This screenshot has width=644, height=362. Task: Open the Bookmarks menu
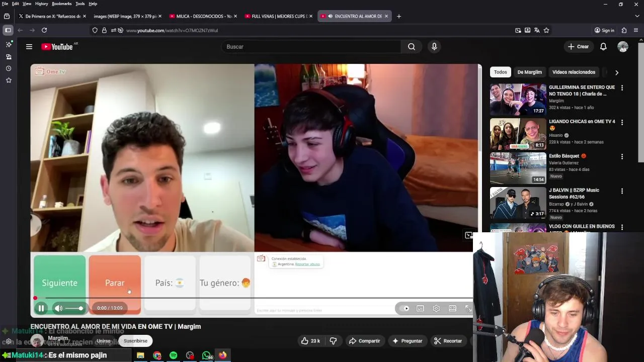61,4
